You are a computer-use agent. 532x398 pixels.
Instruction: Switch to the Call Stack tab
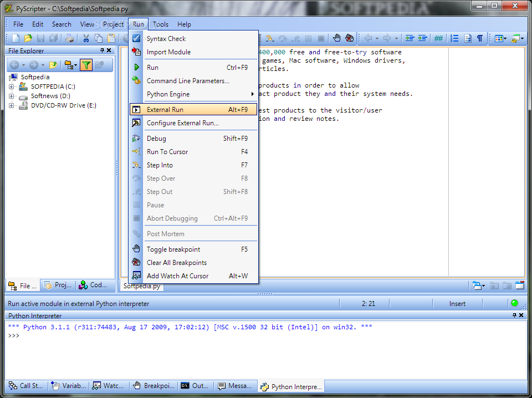26,386
